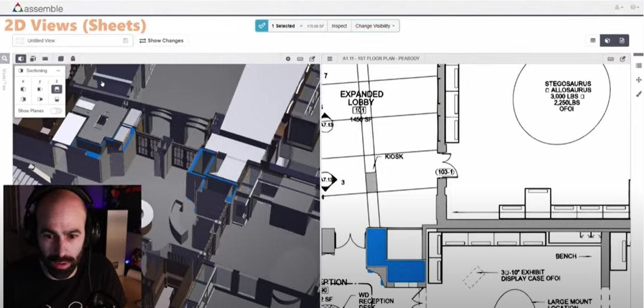The width and height of the screenshot is (644, 308).
Task: Click the Sectioning panel header icon
Action: [21, 70]
